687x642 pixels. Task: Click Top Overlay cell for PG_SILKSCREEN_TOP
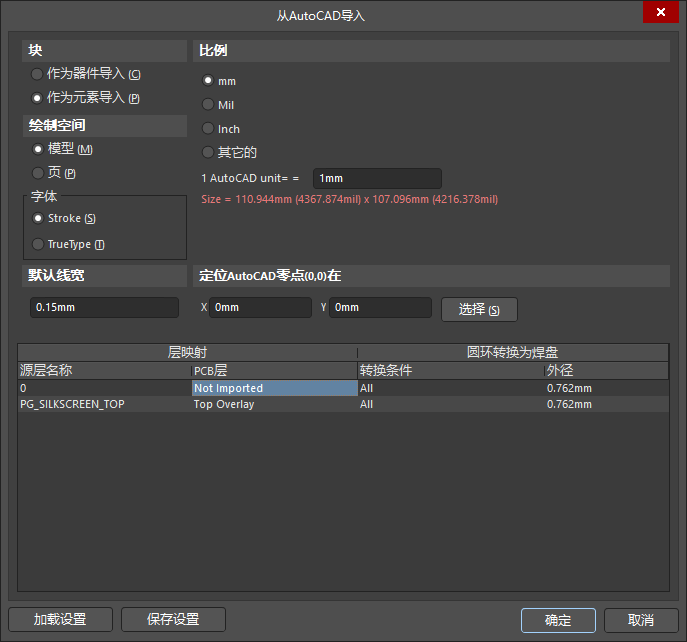pyautogui.click(x=274, y=404)
